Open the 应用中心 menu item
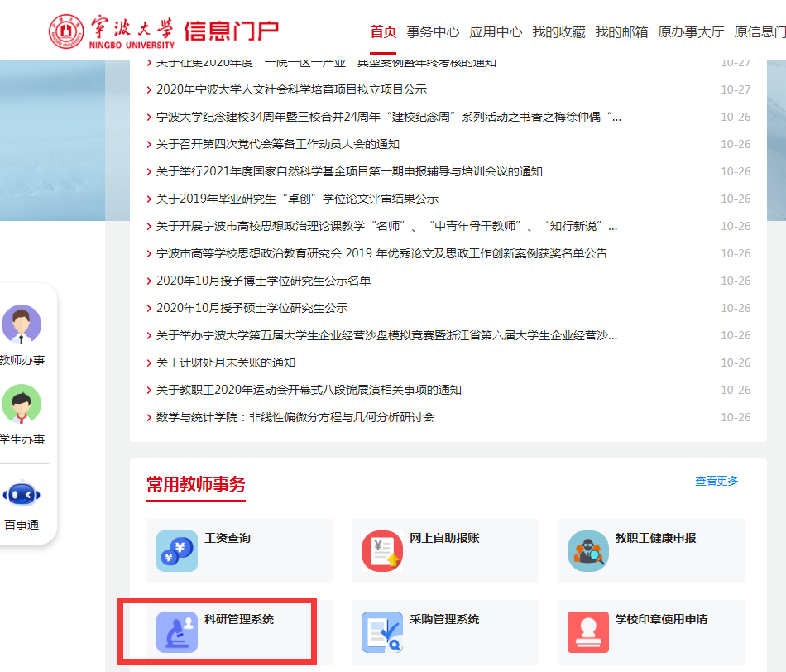Screen dimensions: 786x672 pos(496,32)
